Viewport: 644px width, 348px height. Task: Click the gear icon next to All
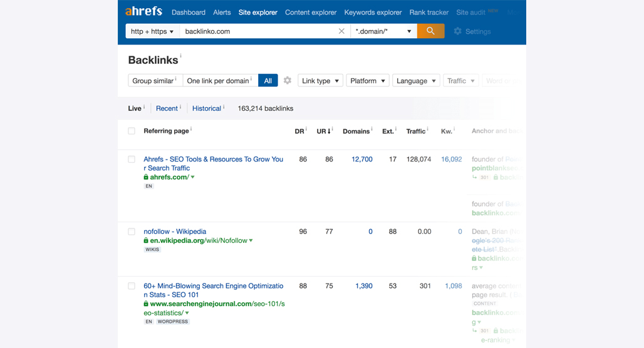click(288, 81)
